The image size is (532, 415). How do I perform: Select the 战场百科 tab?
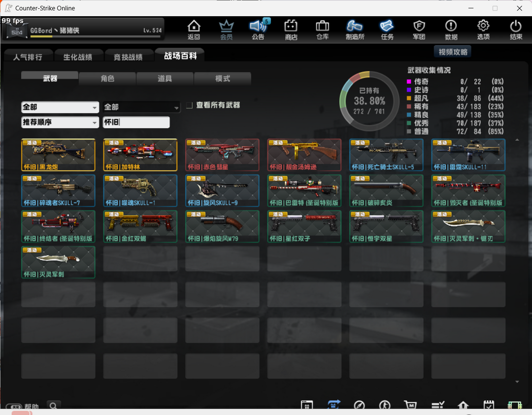(x=180, y=56)
